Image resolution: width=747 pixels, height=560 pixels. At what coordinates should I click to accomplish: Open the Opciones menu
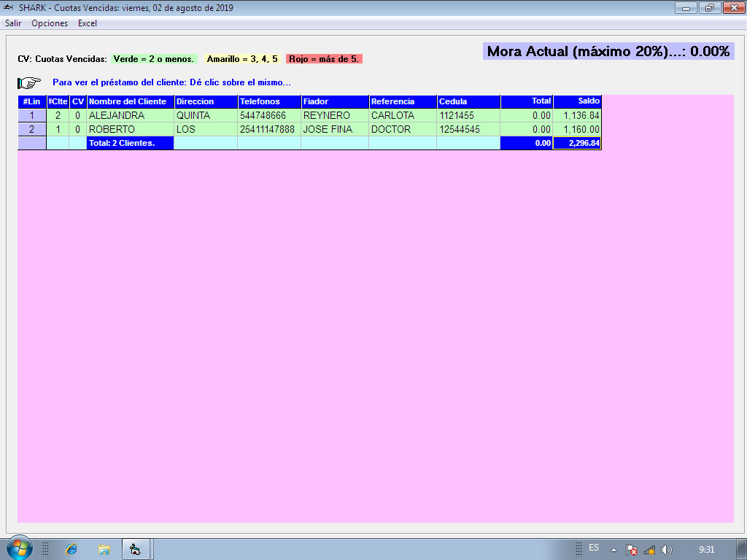coord(50,23)
